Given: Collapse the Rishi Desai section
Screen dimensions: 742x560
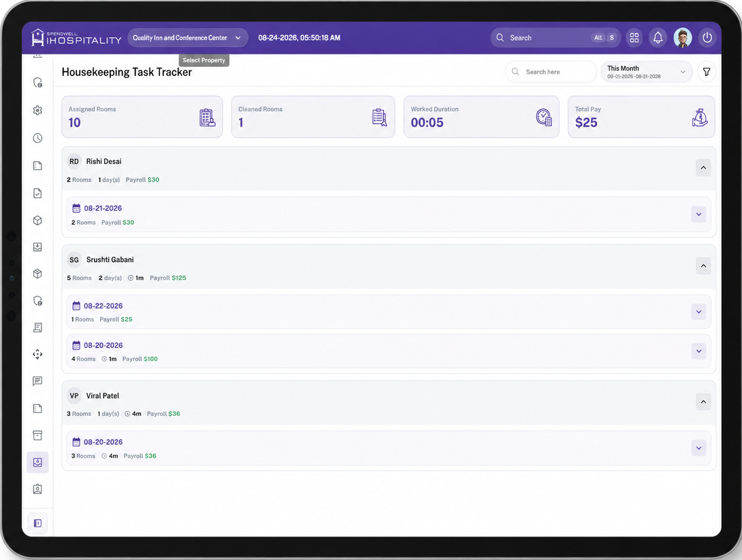Looking at the screenshot, I should (x=703, y=168).
